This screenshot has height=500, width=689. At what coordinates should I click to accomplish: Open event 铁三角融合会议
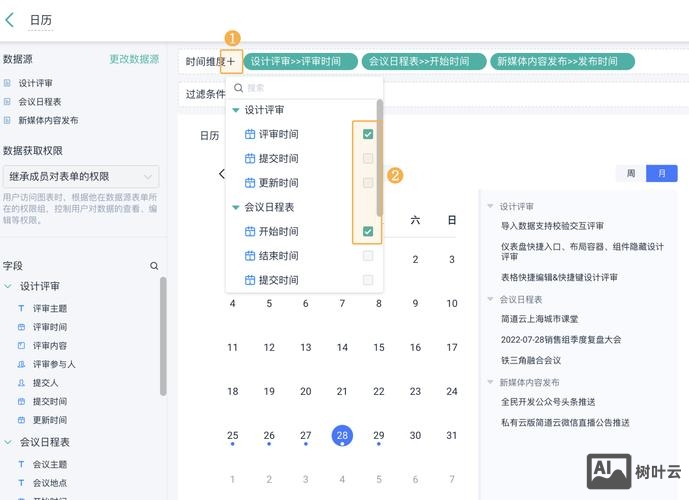coord(531,360)
